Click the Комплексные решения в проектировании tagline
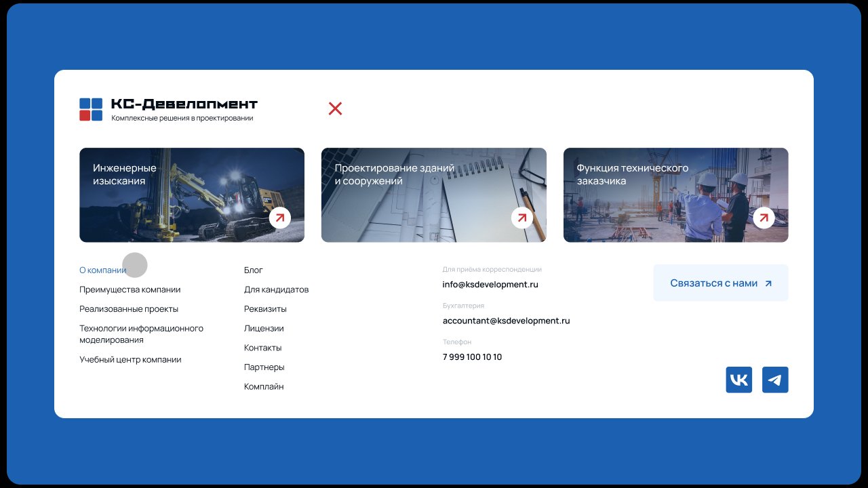868x488 pixels. coord(182,118)
